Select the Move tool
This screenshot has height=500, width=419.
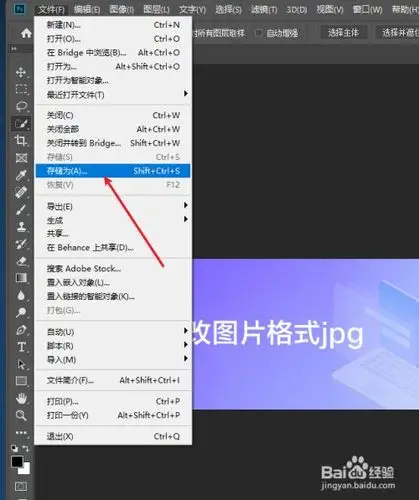(21, 72)
